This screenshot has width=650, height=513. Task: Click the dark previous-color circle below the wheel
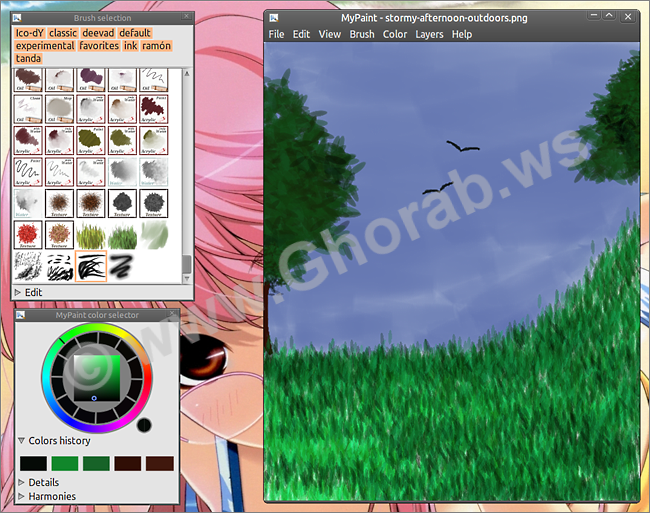[144, 425]
